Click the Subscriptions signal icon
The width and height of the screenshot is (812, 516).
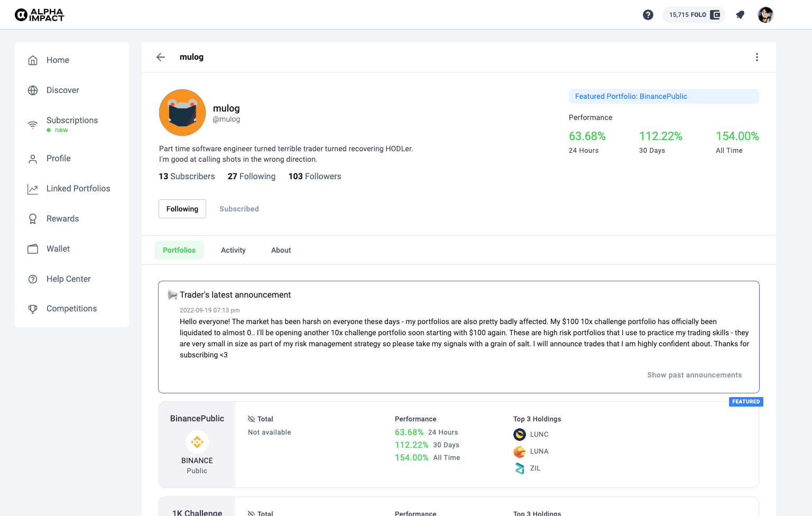(33, 125)
